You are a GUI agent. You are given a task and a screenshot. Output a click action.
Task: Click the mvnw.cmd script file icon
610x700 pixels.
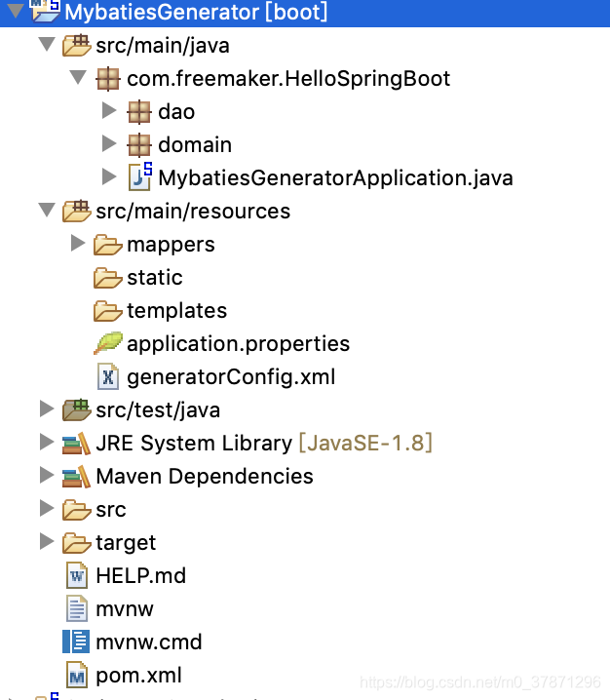tap(76, 642)
